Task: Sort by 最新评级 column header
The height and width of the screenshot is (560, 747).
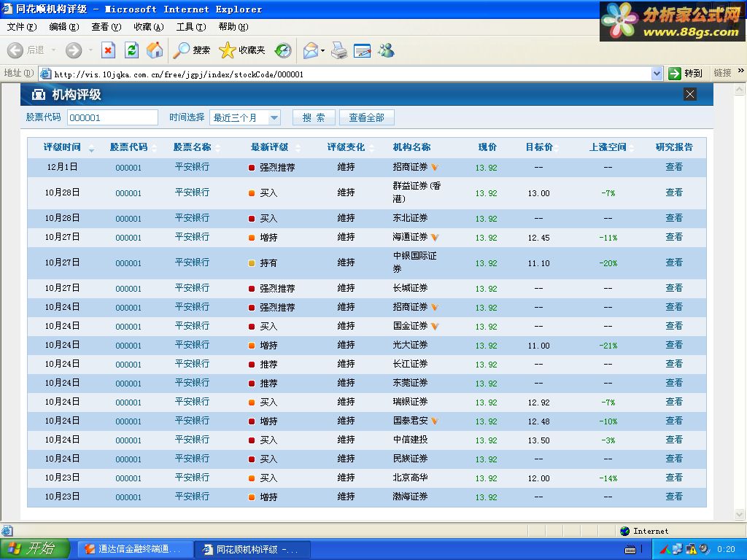Action: (270, 147)
